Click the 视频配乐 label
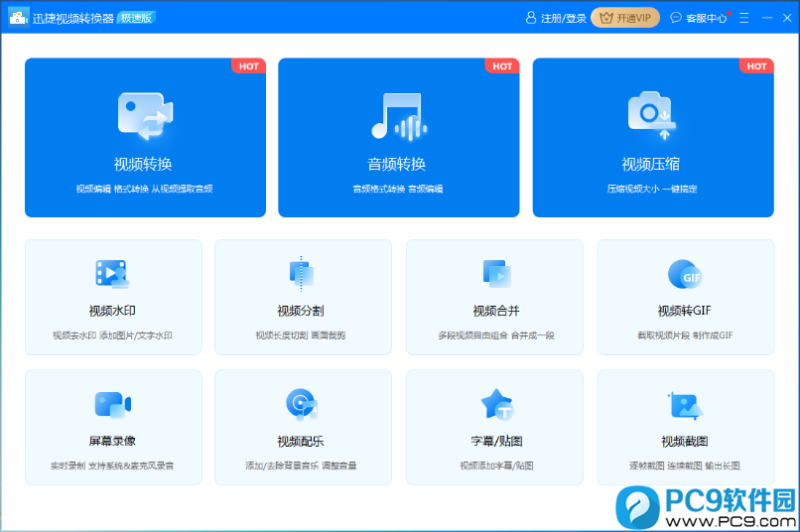The image size is (800, 532). click(301, 442)
